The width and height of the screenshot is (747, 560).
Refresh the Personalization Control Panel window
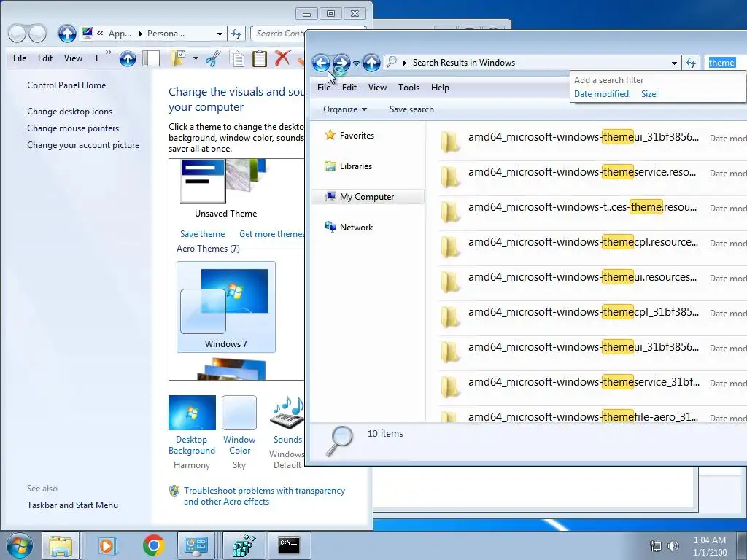236,34
